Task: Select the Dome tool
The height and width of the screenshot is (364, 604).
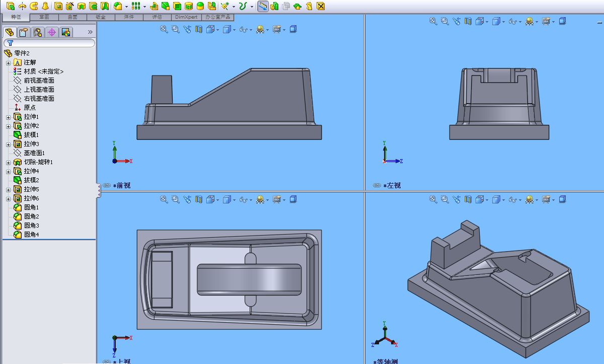Action: (x=200, y=6)
